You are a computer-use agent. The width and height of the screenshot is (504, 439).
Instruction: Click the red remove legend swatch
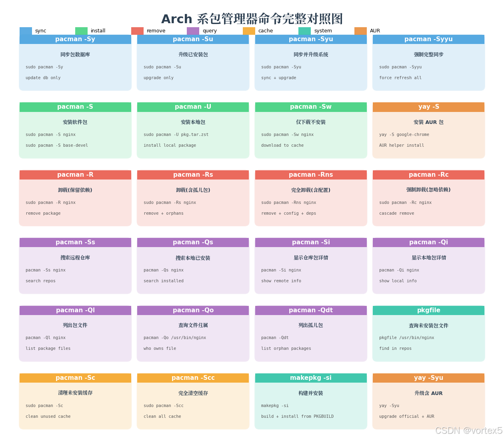pos(137,31)
